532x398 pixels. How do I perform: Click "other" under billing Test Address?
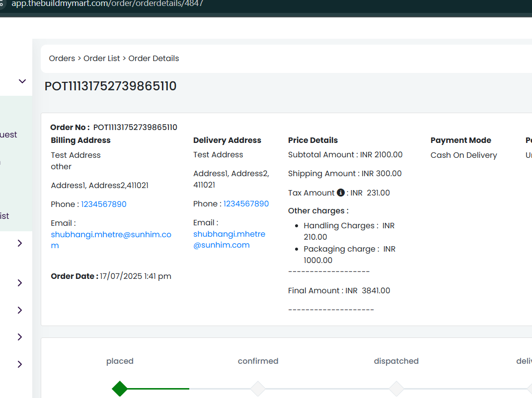click(x=61, y=166)
